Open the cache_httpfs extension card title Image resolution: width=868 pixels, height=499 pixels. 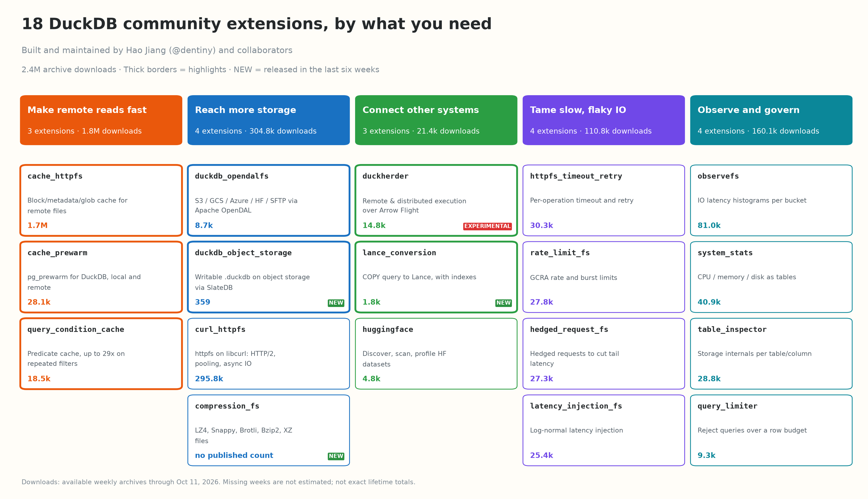tap(55, 177)
